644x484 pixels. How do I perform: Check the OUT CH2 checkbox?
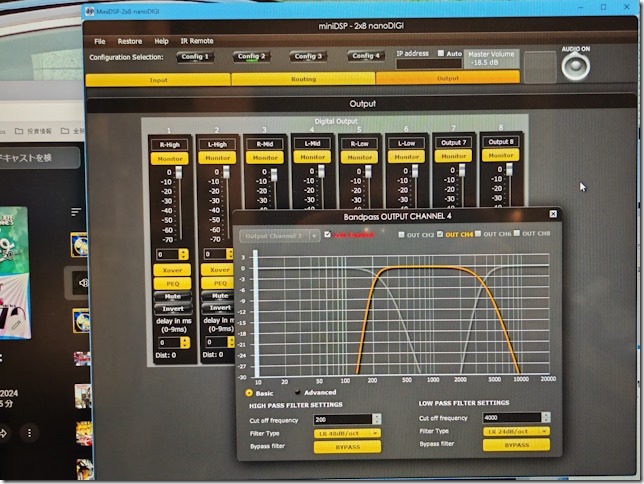point(401,235)
